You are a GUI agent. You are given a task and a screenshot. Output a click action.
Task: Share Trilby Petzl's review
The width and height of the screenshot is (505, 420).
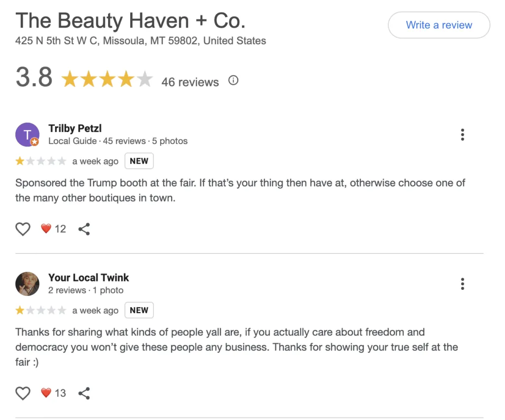[x=84, y=229]
